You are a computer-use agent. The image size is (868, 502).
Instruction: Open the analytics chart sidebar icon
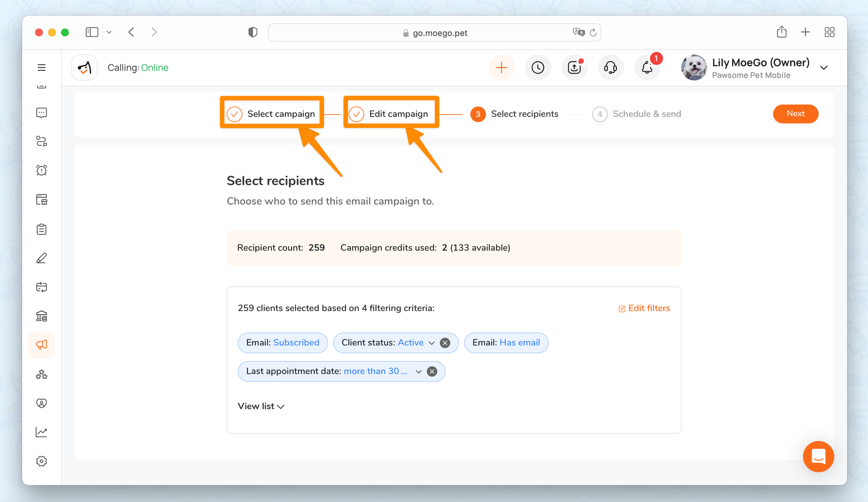click(x=42, y=432)
